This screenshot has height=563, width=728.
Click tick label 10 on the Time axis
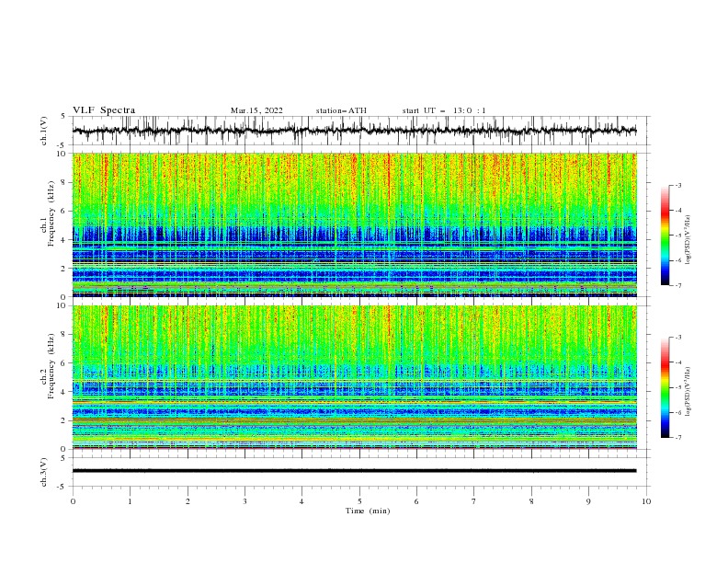(646, 501)
